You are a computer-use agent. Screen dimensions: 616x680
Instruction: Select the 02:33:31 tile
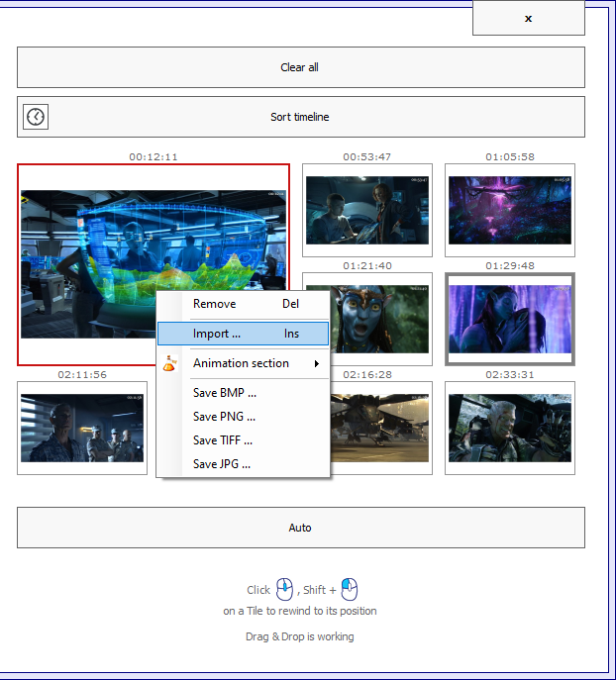point(510,428)
